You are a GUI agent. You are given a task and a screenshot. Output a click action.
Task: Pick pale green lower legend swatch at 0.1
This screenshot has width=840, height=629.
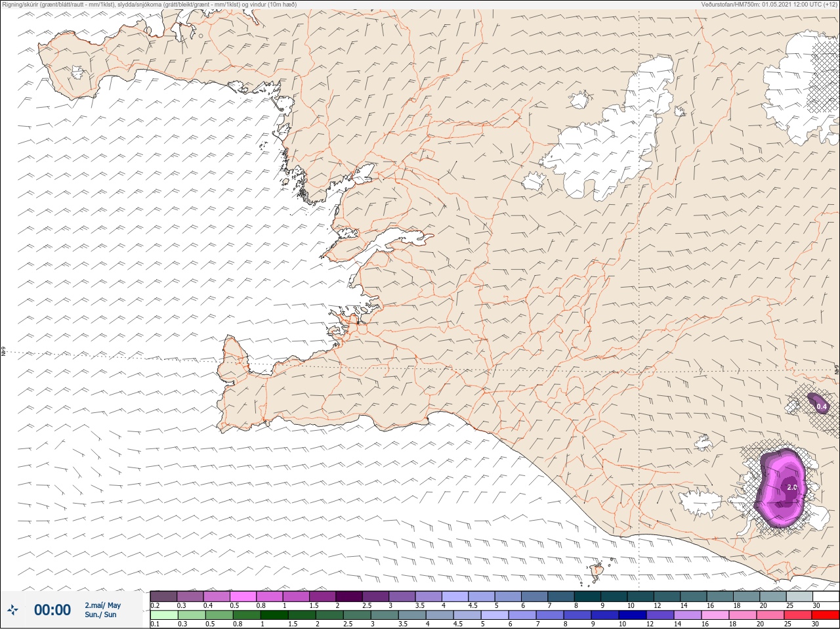(x=163, y=615)
